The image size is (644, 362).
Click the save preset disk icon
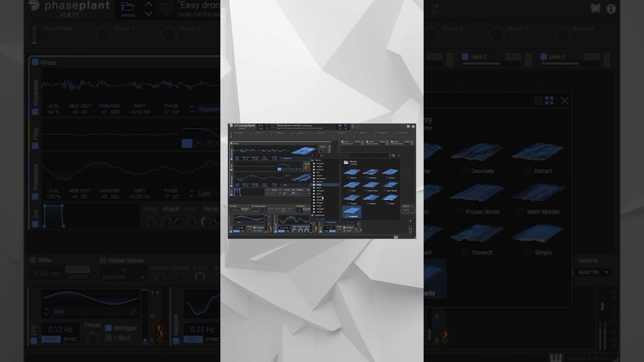tap(340, 126)
